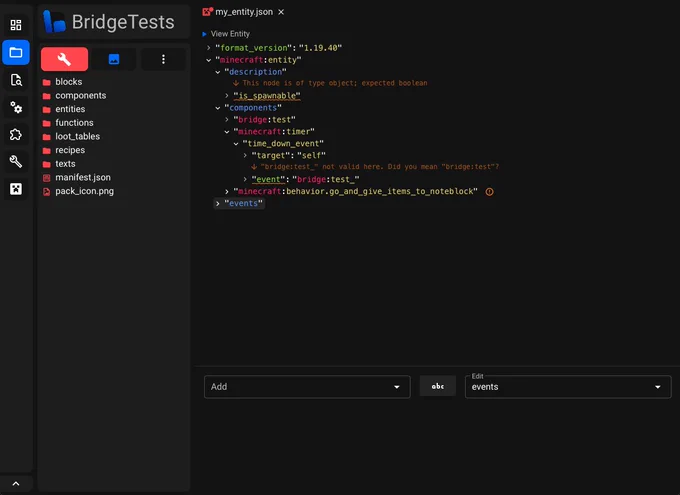Collapse the "description" node arrow

[218, 72]
